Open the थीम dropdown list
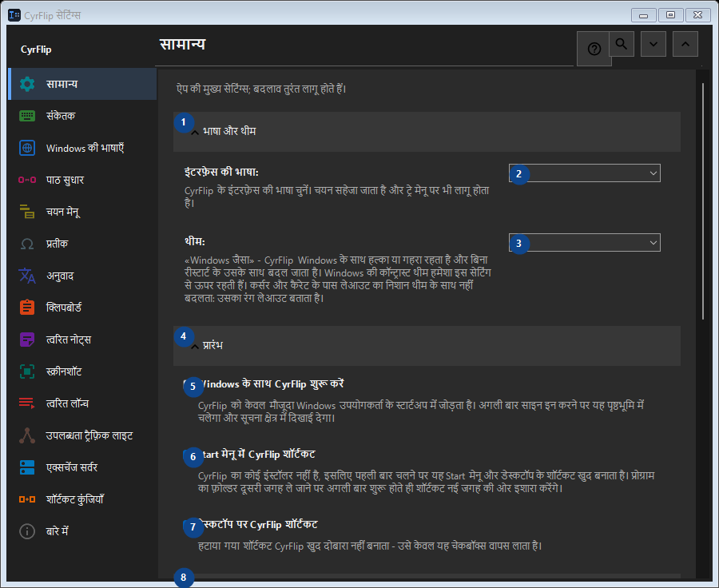719x588 pixels. [x=585, y=243]
